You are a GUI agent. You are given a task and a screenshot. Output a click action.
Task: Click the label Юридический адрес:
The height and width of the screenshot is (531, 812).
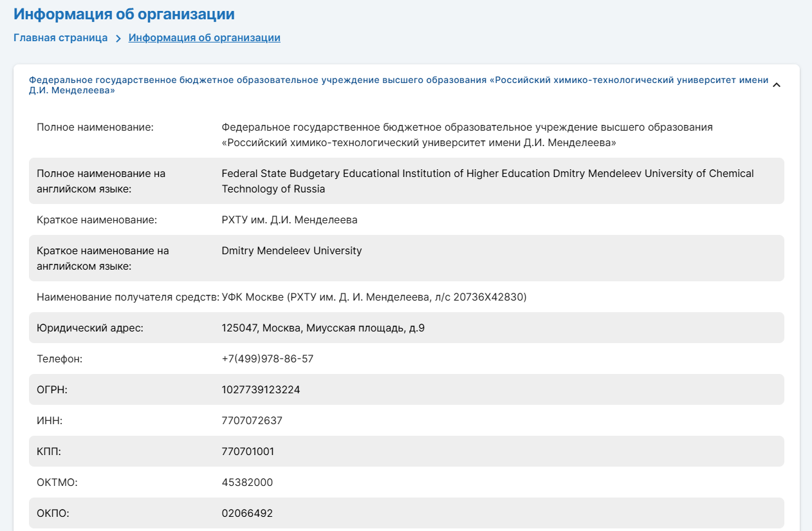[x=89, y=328]
